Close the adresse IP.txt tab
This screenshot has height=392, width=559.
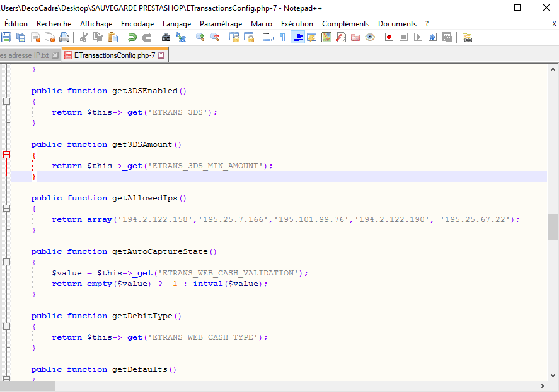click(55, 55)
